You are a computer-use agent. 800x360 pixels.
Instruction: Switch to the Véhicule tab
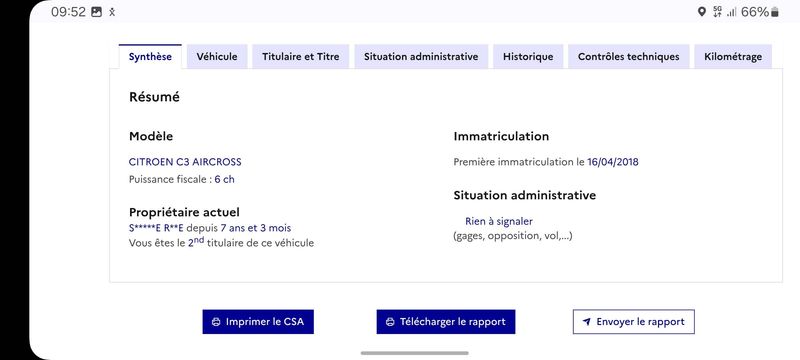coord(217,57)
